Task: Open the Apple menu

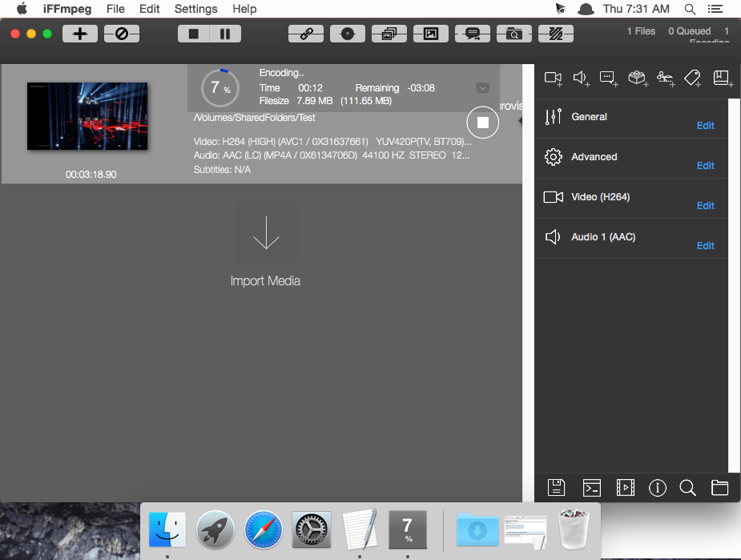Action: pos(22,9)
